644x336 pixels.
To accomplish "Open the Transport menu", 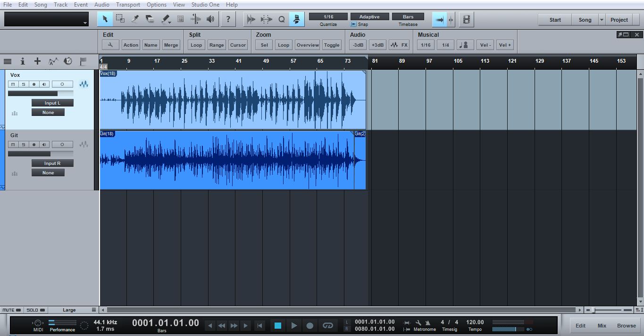I will pyautogui.click(x=128, y=5).
